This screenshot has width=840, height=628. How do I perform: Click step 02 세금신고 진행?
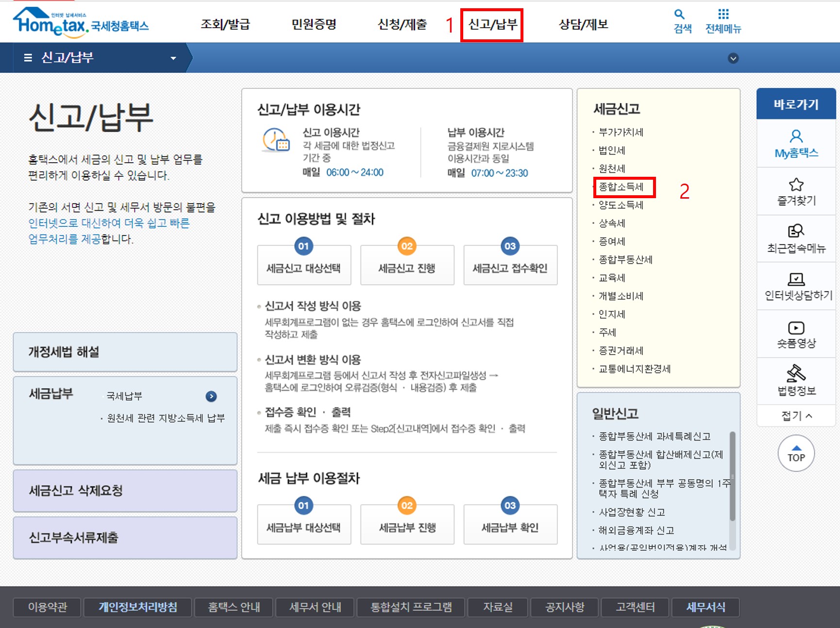click(407, 265)
